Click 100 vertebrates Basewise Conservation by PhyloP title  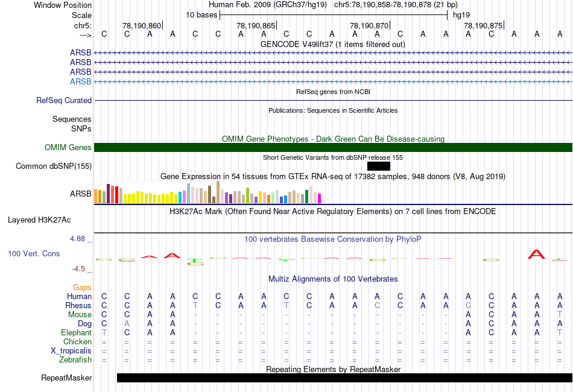332,239
